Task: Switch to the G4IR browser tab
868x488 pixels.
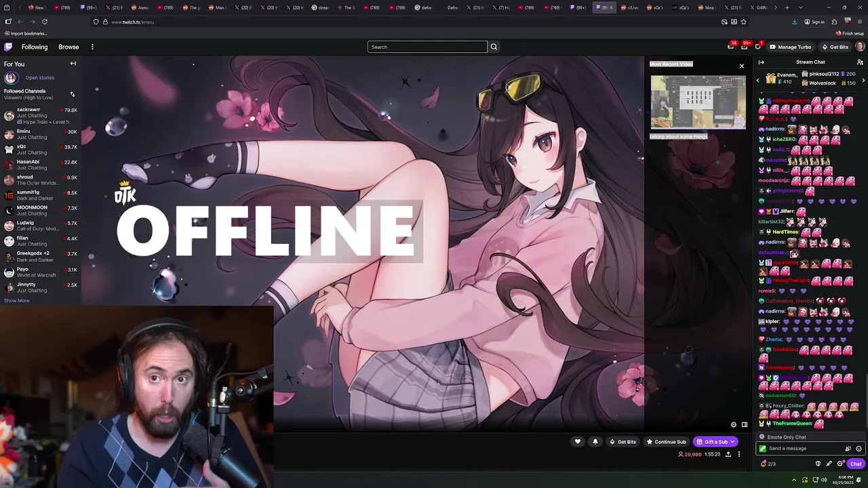Action: pos(759,7)
